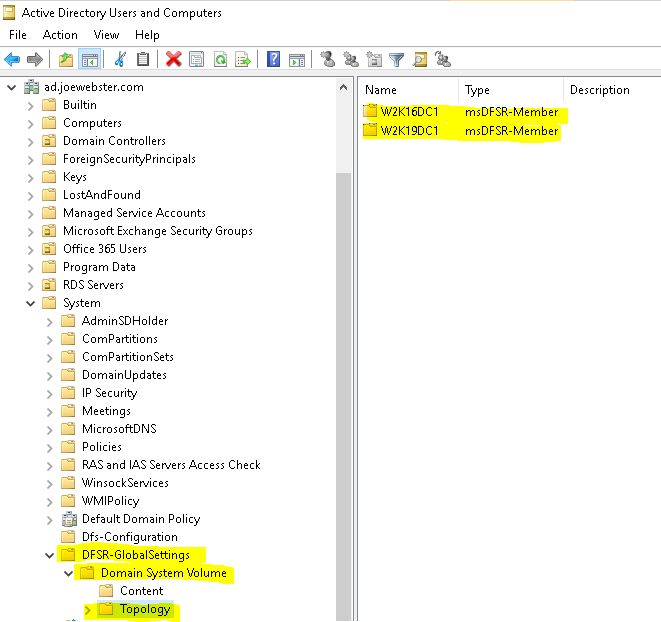The width and height of the screenshot is (661, 622).
Task: Open the Help menu
Action: coord(147,35)
